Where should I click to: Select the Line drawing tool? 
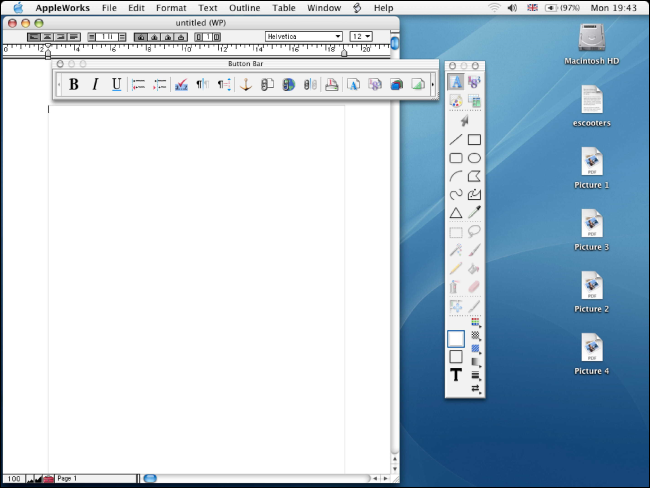pyautogui.click(x=456, y=140)
